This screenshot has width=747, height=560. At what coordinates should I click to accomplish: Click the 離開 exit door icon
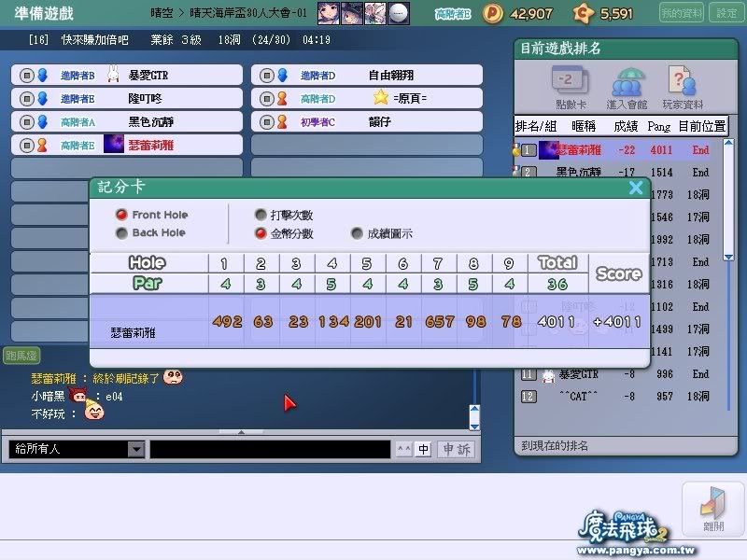712,509
